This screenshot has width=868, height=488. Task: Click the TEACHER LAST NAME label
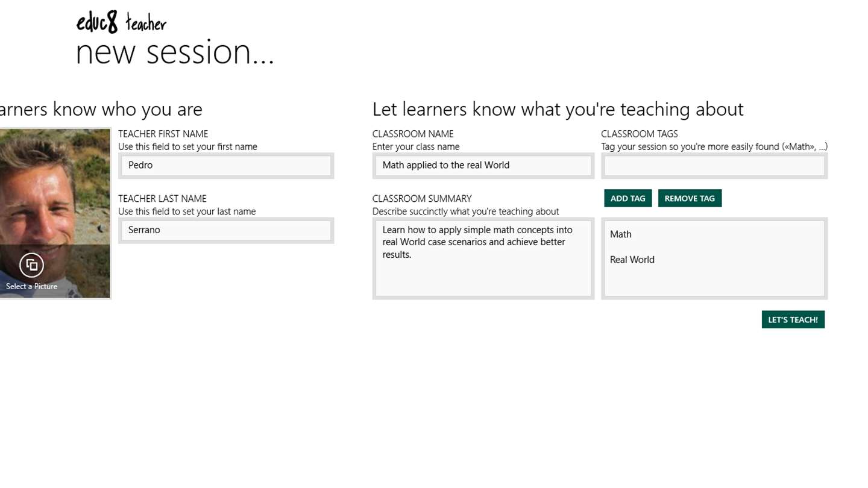(162, 199)
